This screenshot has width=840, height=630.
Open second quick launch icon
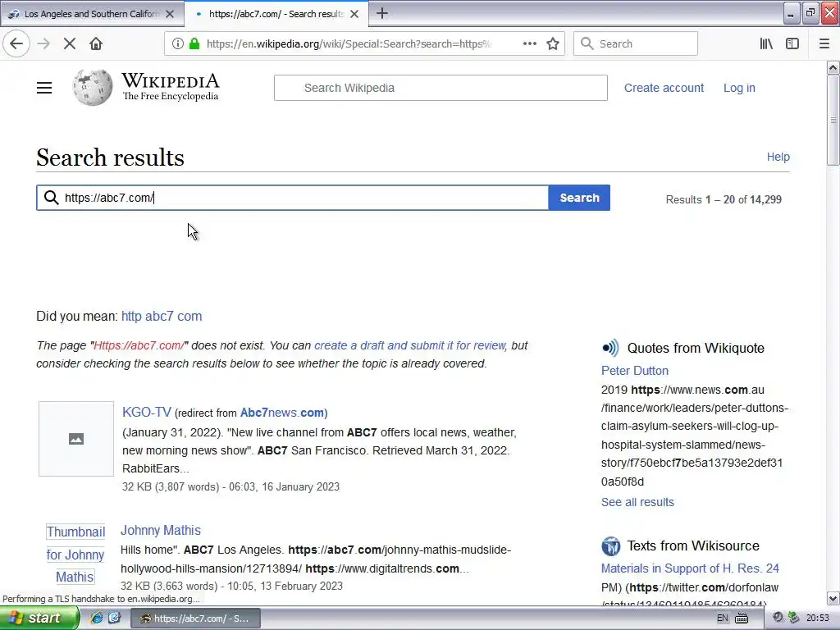click(x=115, y=618)
